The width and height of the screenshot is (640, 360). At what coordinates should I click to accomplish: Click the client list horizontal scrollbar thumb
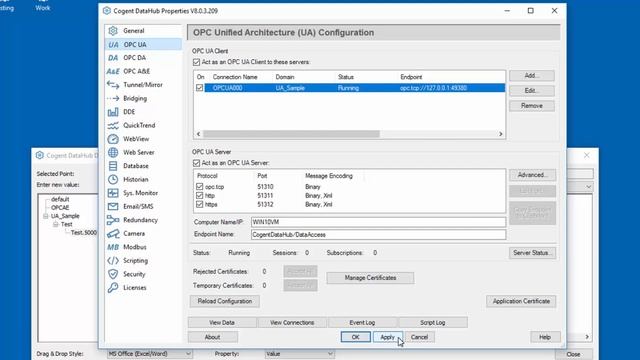click(x=291, y=134)
